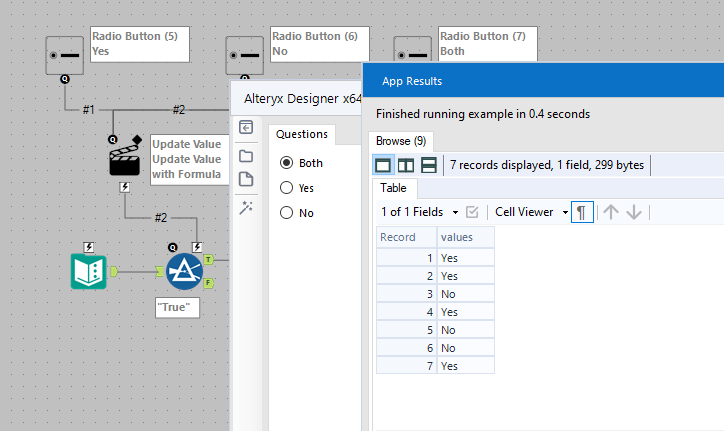Select the No value in record 6
This screenshot has height=431, width=724.
[x=465, y=348]
